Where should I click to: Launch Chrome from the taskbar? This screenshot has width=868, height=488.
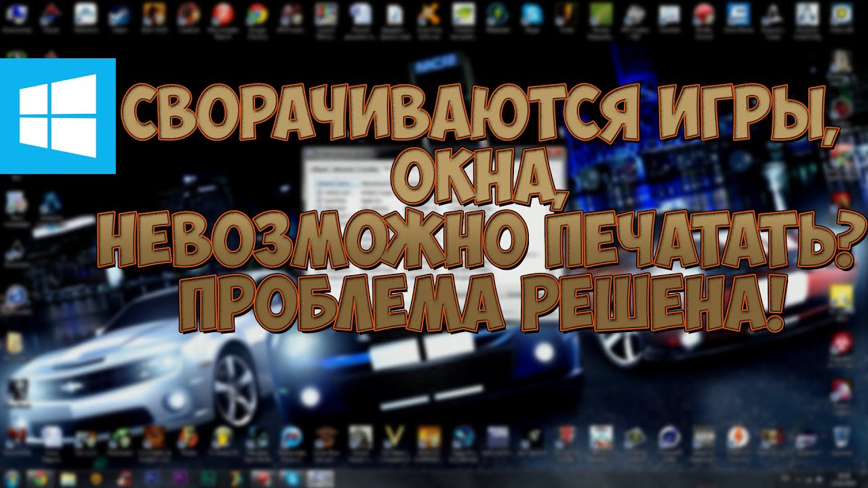pos(39,479)
